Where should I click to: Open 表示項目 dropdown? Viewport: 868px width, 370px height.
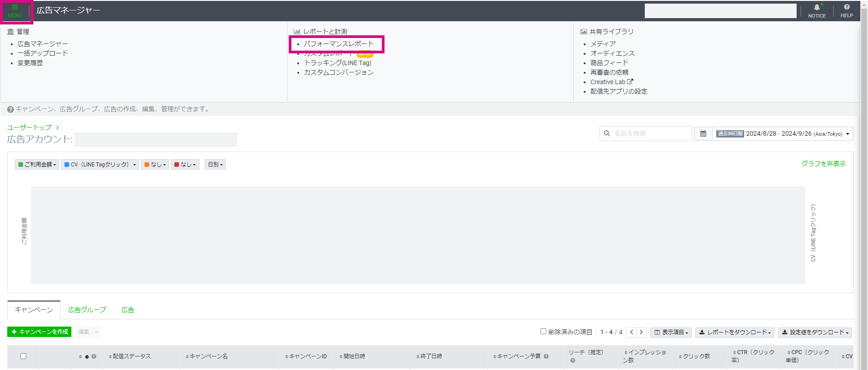pyautogui.click(x=671, y=332)
